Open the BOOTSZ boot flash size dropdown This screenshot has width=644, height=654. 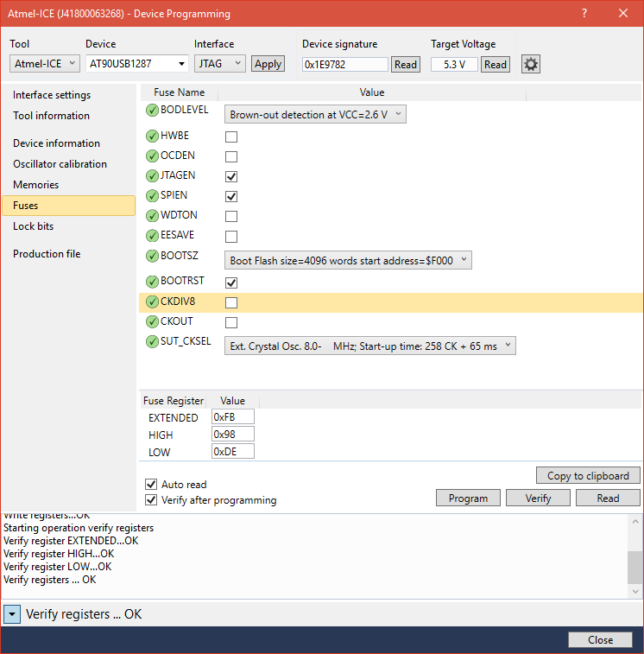[348, 260]
